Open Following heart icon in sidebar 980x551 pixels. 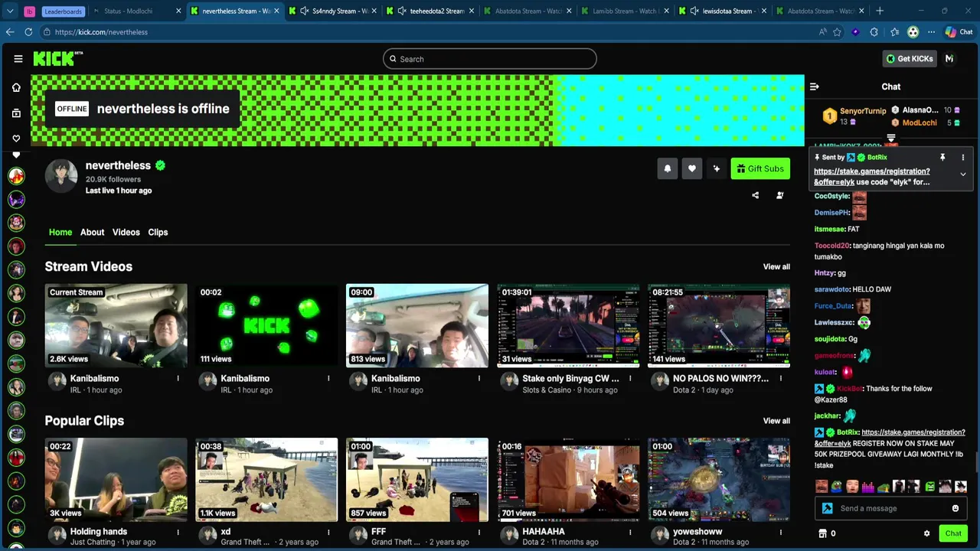point(16,139)
